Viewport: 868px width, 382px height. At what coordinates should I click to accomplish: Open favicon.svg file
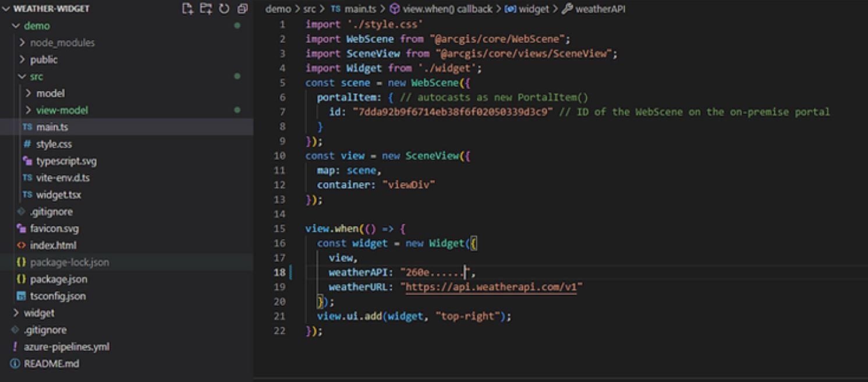(x=54, y=228)
